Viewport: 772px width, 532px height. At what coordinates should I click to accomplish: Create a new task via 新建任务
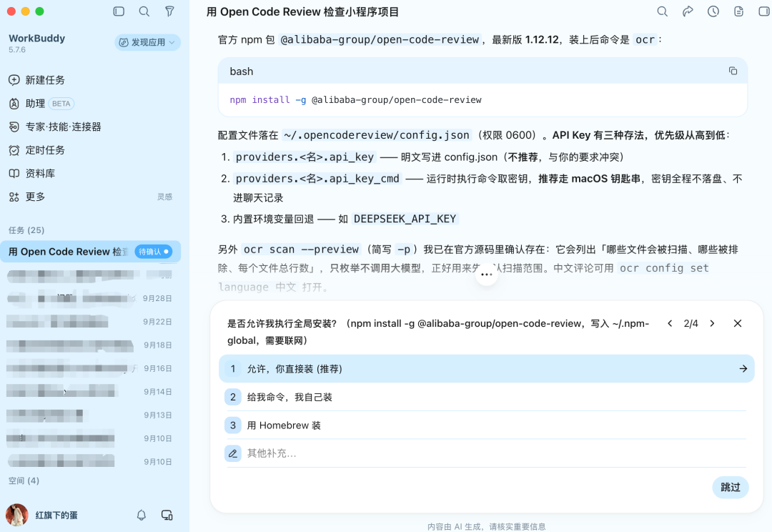(37, 80)
